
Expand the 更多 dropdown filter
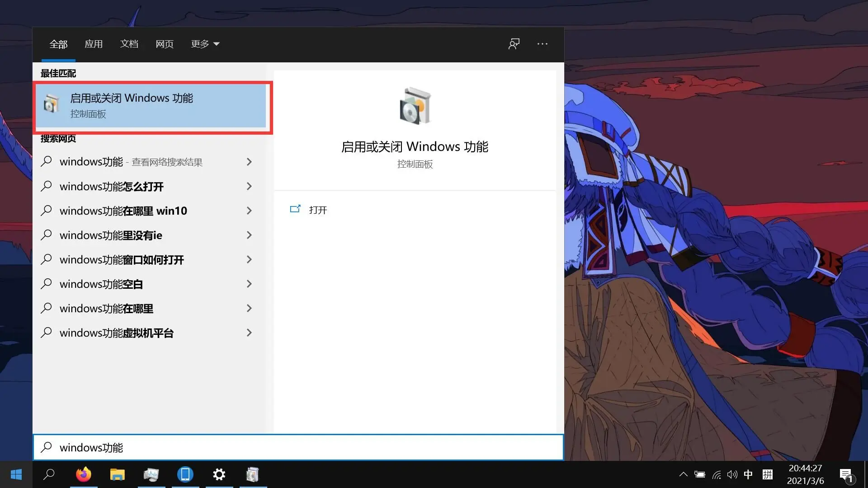click(205, 44)
